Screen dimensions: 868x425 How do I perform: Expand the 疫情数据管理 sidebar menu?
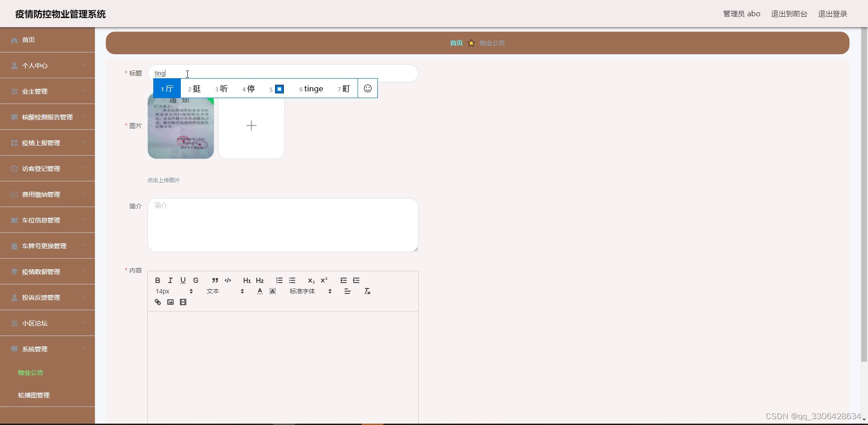pyautogui.click(x=47, y=272)
